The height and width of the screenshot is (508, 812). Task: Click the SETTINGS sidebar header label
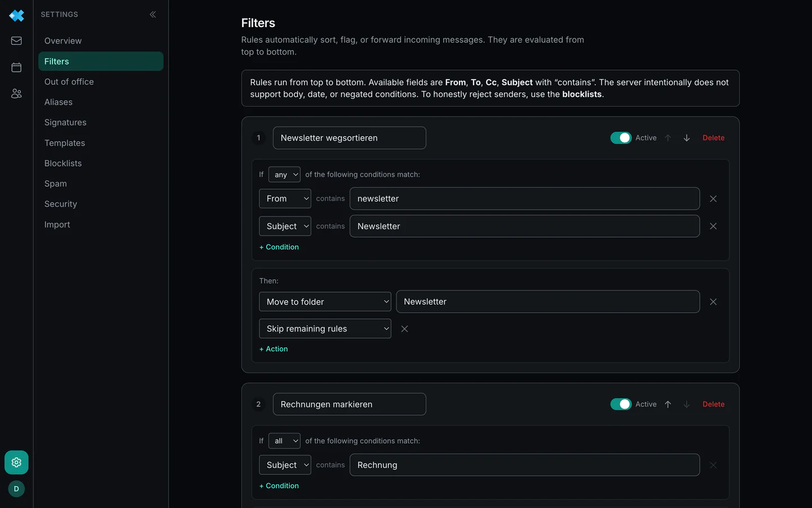pyautogui.click(x=59, y=14)
